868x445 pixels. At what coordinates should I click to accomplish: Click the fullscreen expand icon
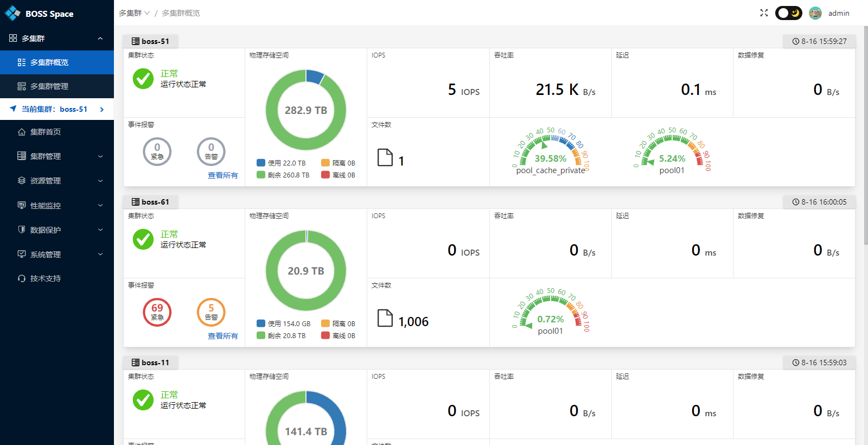tap(764, 13)
